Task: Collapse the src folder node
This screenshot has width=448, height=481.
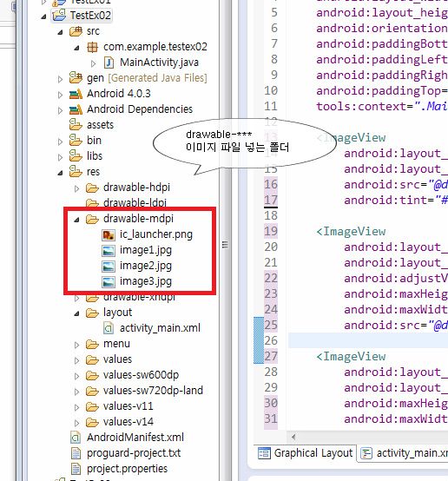Action: pyautogui.click(x=61, y=32)
